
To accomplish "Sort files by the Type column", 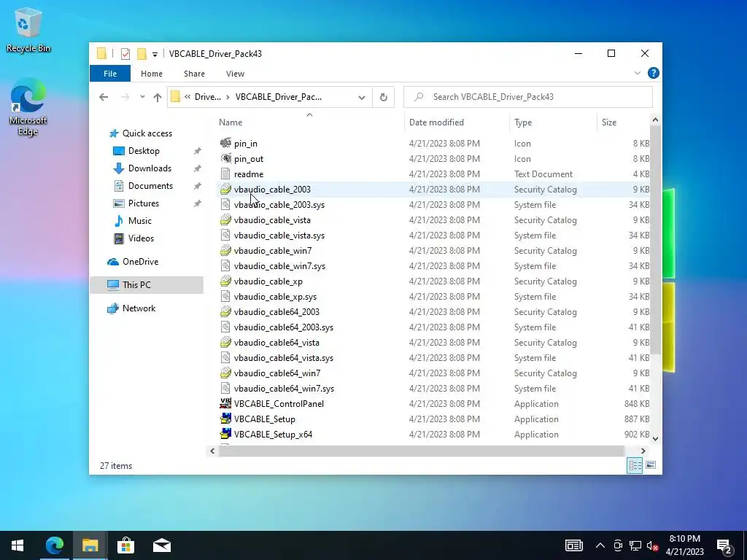I will [523, 122].
